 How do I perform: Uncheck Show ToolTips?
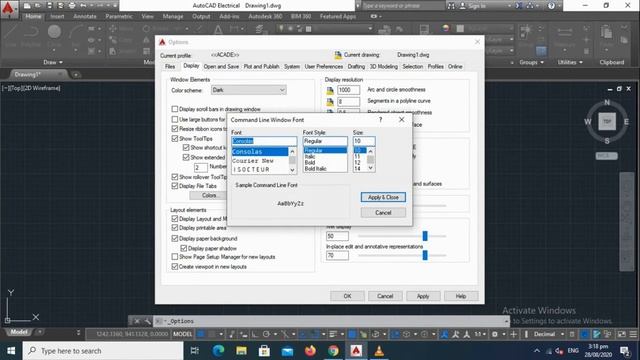click(175, 138)
